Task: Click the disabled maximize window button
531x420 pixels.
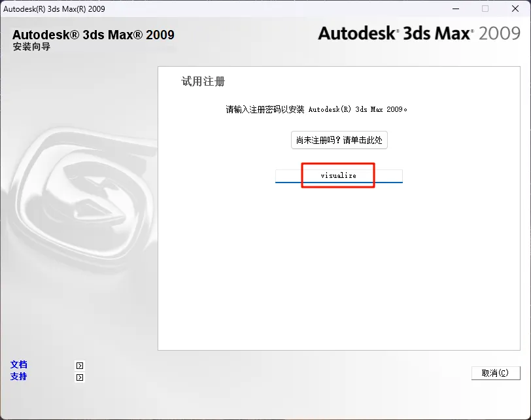Action: click(x=485, y=9)
